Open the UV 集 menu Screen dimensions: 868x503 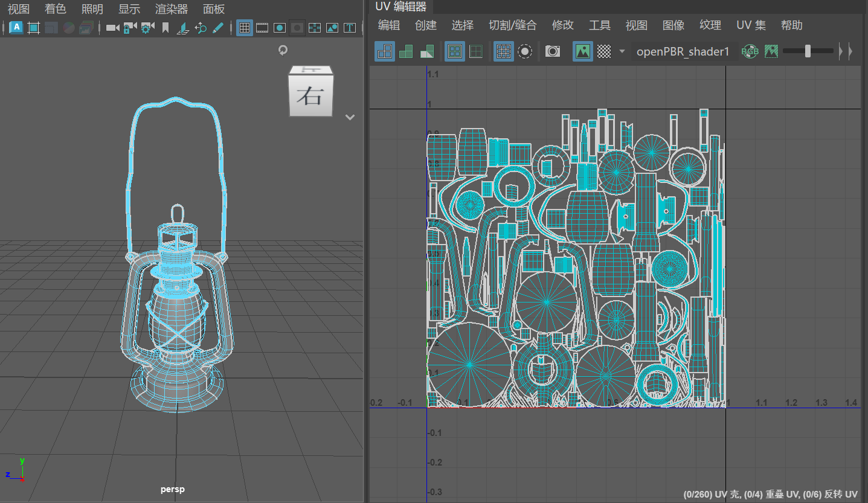[x=751, y=25]
